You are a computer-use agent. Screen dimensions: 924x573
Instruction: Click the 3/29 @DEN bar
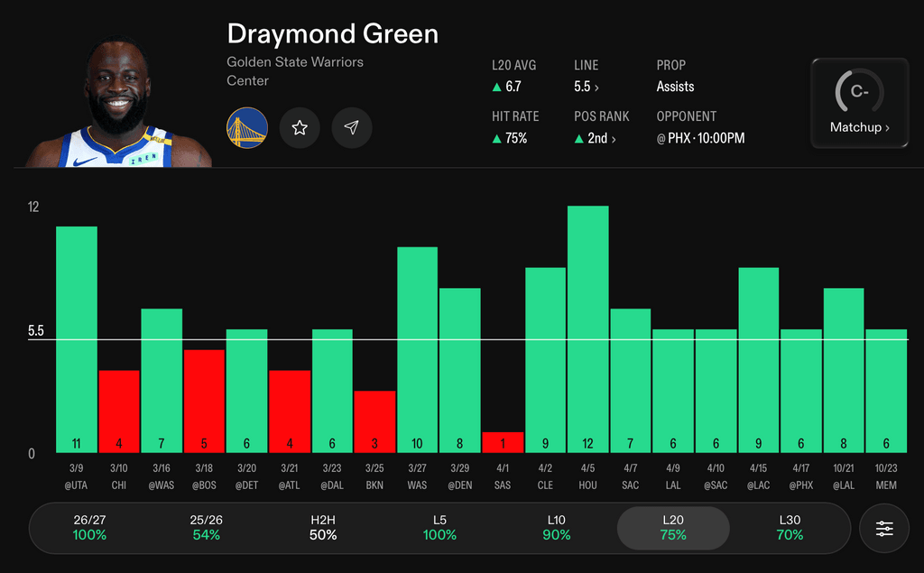tap(459, 370)
